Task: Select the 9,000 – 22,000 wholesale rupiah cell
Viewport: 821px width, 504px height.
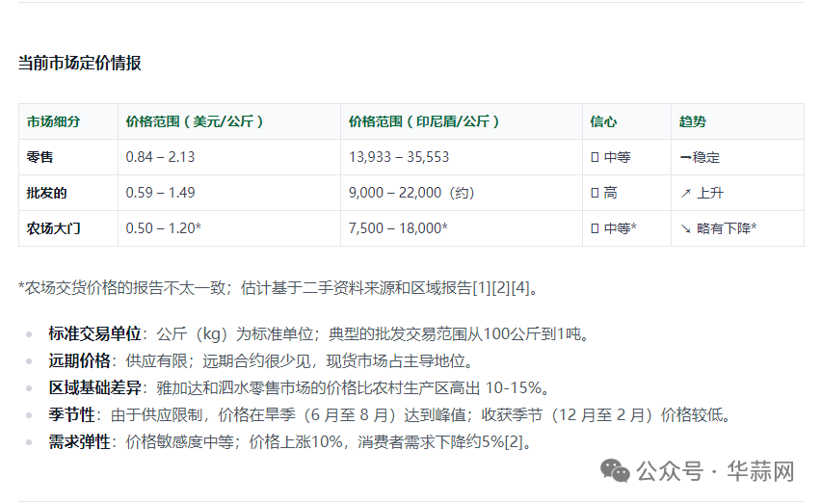Action: point(411,193)
